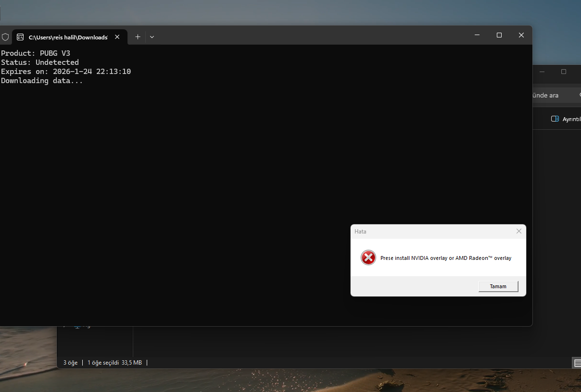
Task: Click Tamam in the Hata dialog
Action: click(498, 286)
